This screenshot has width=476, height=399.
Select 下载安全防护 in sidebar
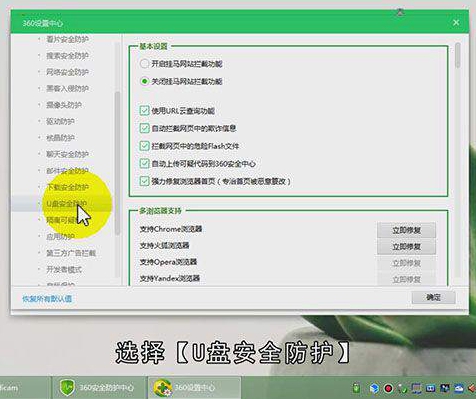pos(67,187)
